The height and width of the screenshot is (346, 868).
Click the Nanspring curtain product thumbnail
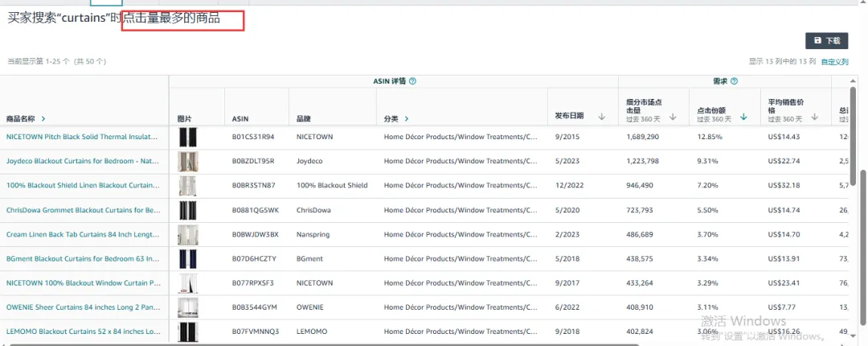(188, 235)
